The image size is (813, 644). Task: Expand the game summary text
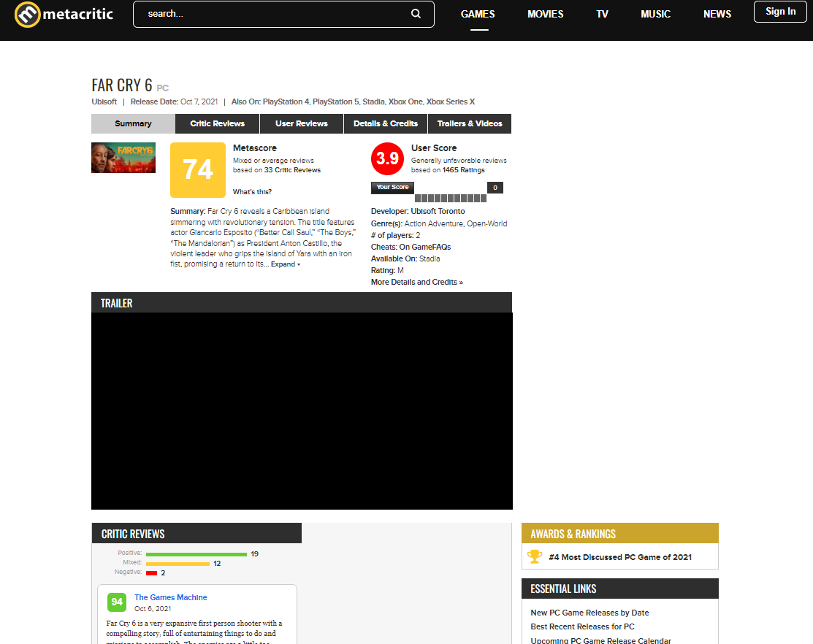tap(285, 264)
